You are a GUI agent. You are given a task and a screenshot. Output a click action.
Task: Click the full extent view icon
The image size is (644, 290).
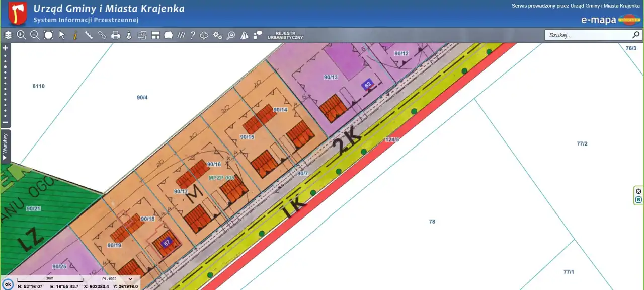pyautogui.click(x=48, y=35)
